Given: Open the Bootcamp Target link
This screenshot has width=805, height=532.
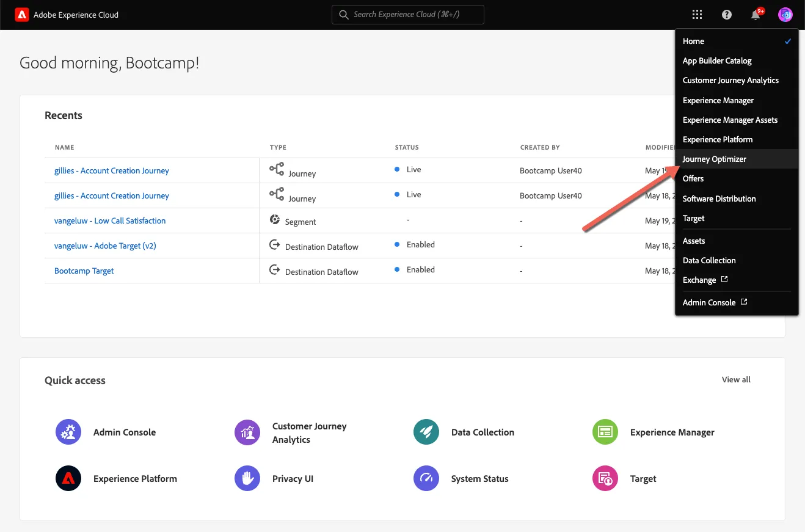Looking at the screenshot, I should click(84, 271).
